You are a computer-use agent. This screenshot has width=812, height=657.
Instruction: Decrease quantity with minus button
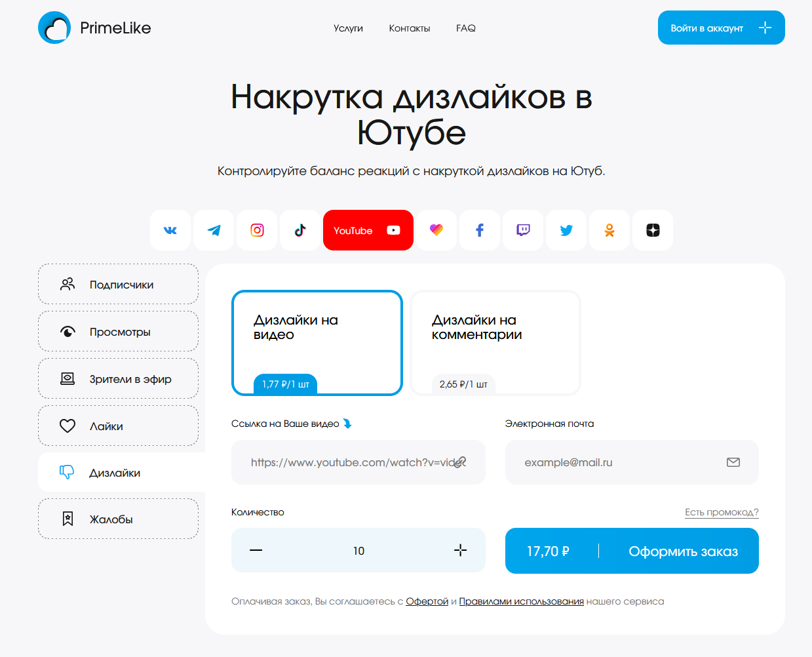tap(256, 550)
